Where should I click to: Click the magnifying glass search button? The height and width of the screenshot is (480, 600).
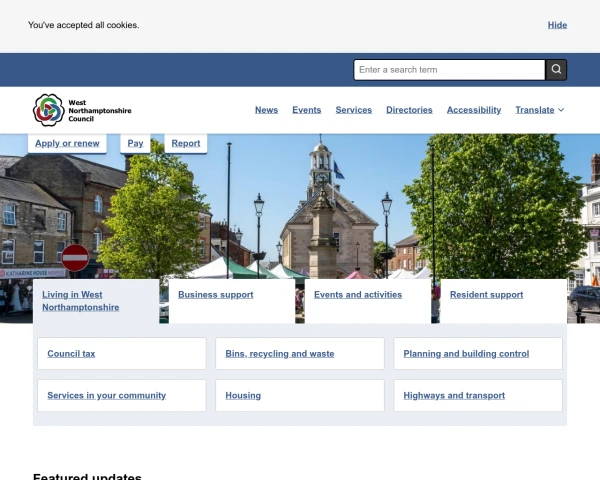tap(556, 70)
